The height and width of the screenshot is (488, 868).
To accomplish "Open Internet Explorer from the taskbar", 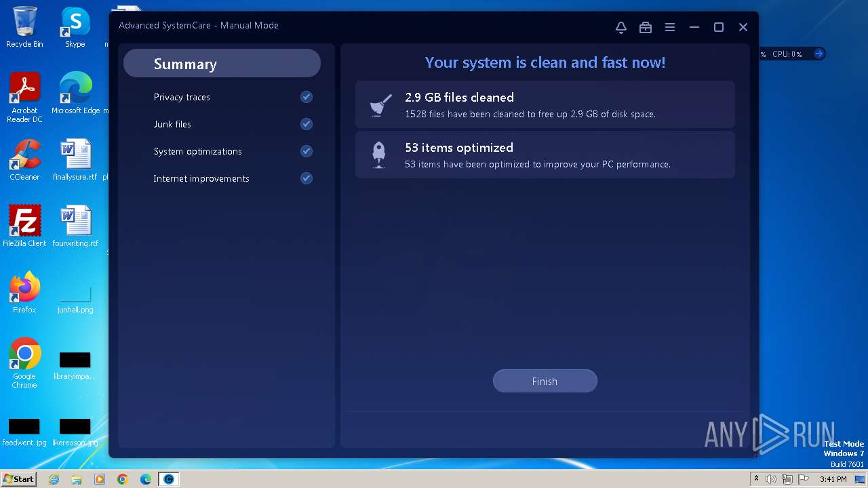I will pos(54,479).
